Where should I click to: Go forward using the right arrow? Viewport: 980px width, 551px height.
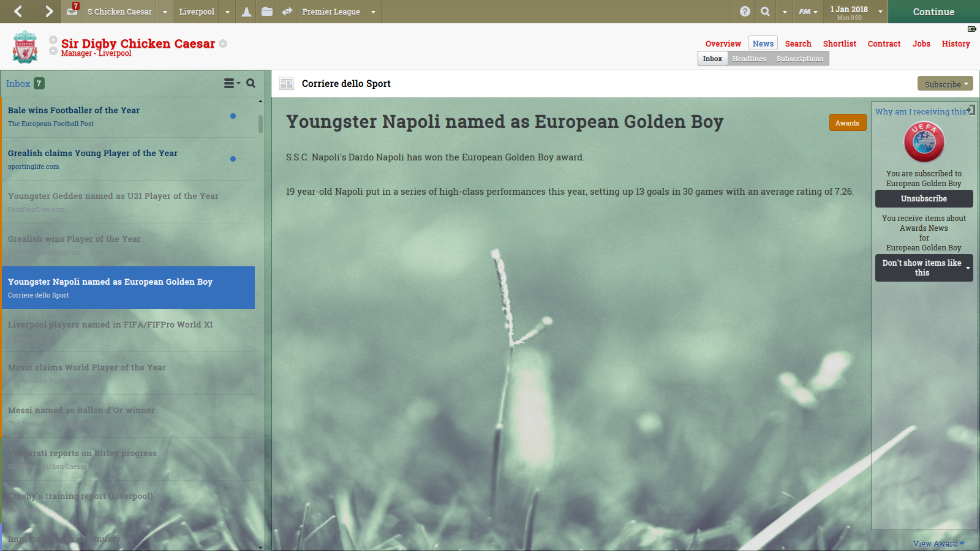[49, 11]
